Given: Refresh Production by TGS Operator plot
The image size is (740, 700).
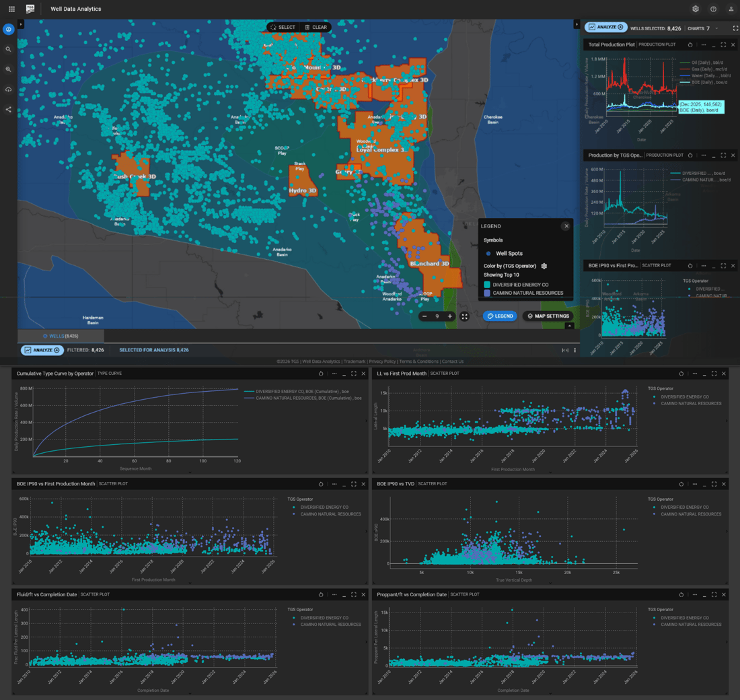Looking at the screenshot, I should click(690, 155).
